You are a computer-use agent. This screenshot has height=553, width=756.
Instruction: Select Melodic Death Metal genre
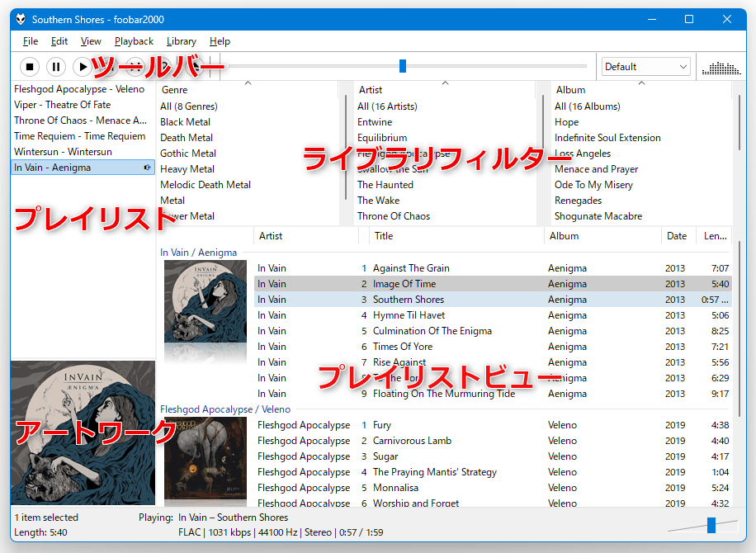[206, 185]
